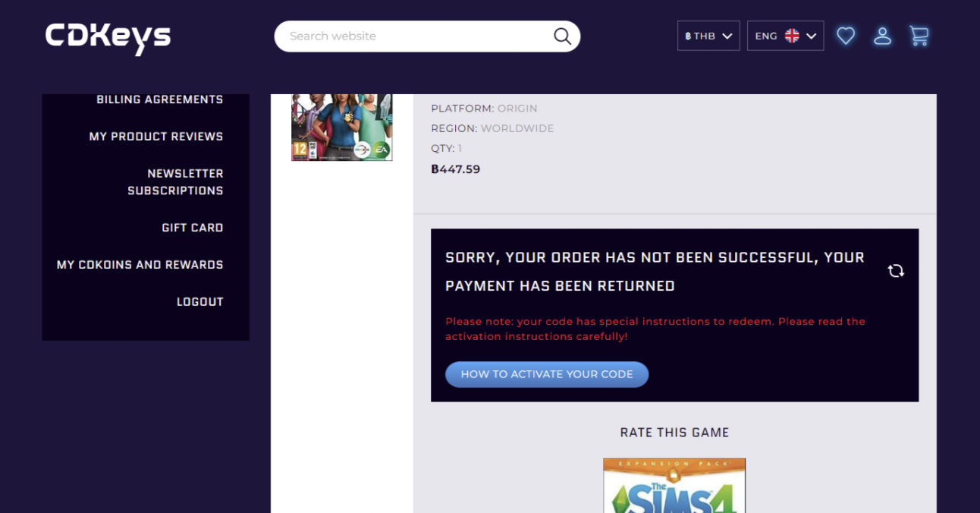Open Gift Card section
Viewport: 980px width, 513px height.
[x=193, y=228]
